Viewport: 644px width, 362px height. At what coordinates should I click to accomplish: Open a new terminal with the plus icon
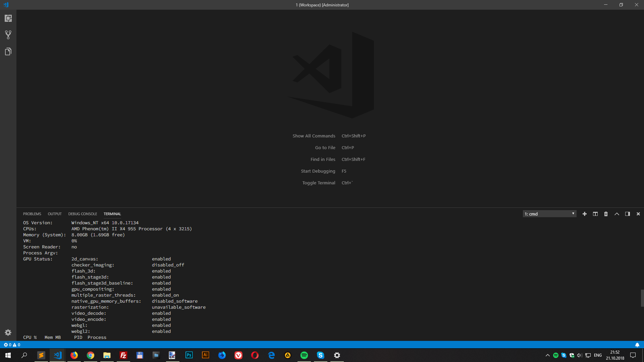click(x=585, y=214)
